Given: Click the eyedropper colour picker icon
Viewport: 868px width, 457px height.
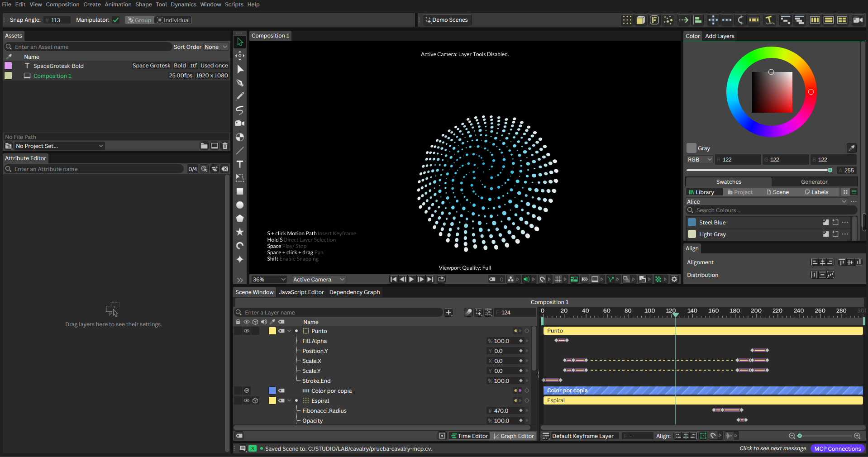Looking at the screenshot, I should click(851, 148).
